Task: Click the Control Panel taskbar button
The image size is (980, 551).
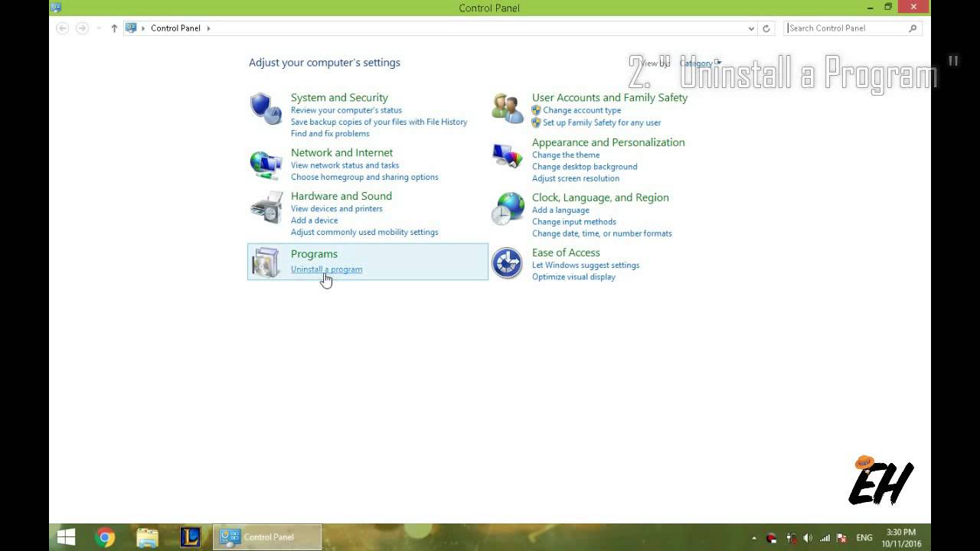Action: [x=267, y=537]
